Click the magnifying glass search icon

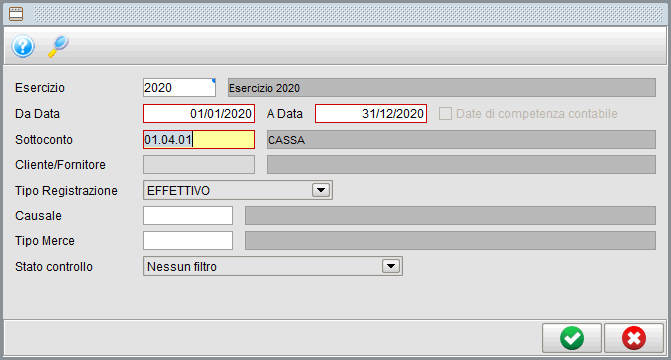click(x=58, y=46)
